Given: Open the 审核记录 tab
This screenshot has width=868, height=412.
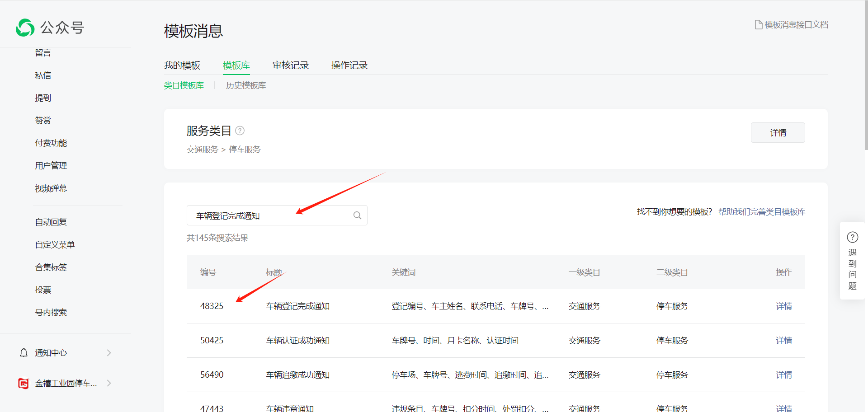Looking at the screenshot, I should 291,66.
